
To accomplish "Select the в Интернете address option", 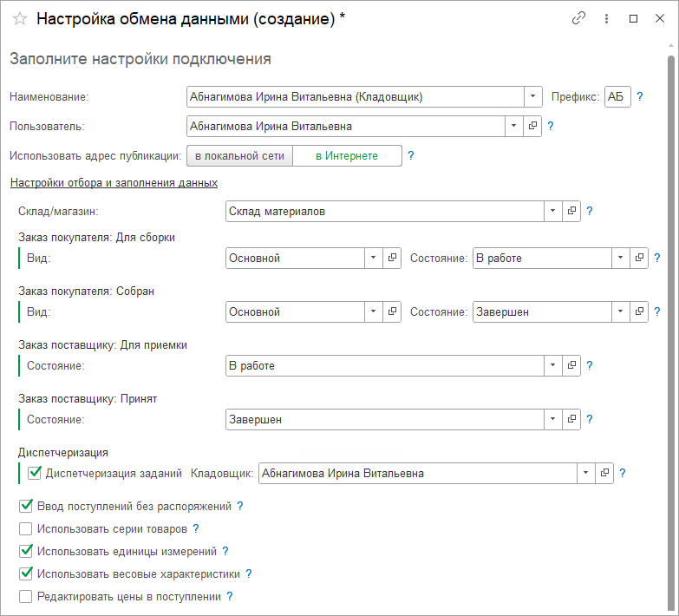I will point(347,156).
